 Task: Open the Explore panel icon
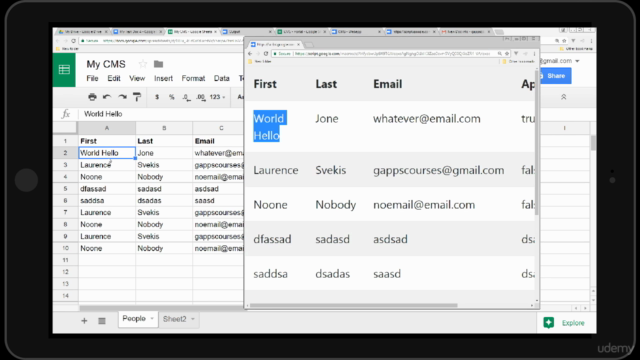coord(549,322)
